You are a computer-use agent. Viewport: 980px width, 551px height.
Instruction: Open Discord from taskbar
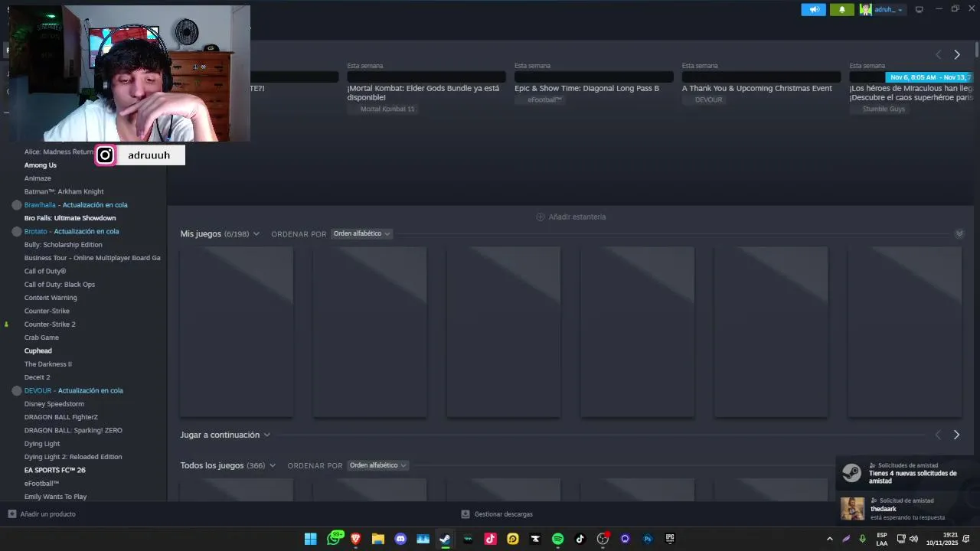[x=400, y=539]
